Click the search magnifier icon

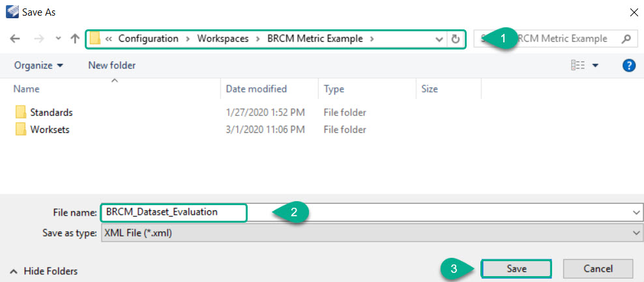coord(626,39)
